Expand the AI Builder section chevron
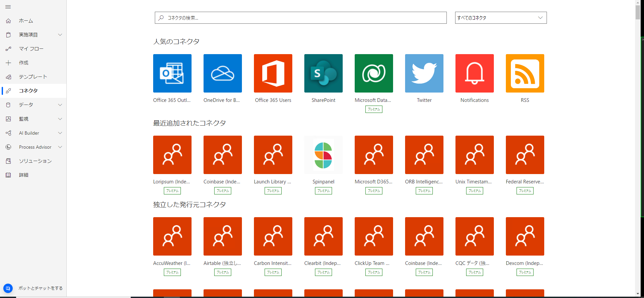Viewport: 644px width, 298px height. 60,133
